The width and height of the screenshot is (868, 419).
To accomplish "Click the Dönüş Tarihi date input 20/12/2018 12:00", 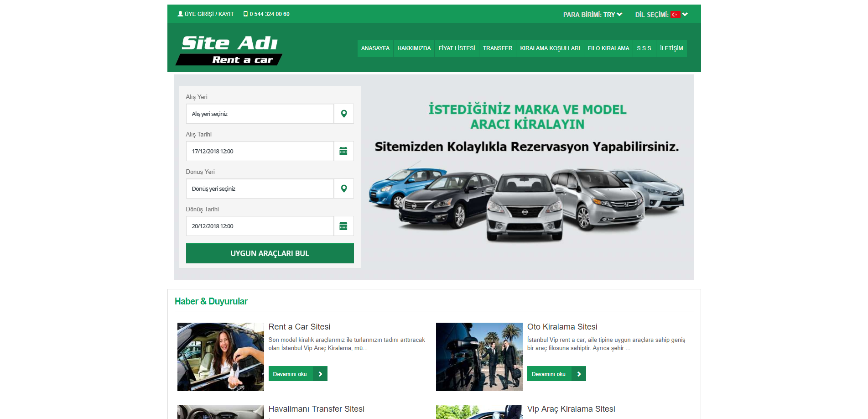I will point(260,226).
